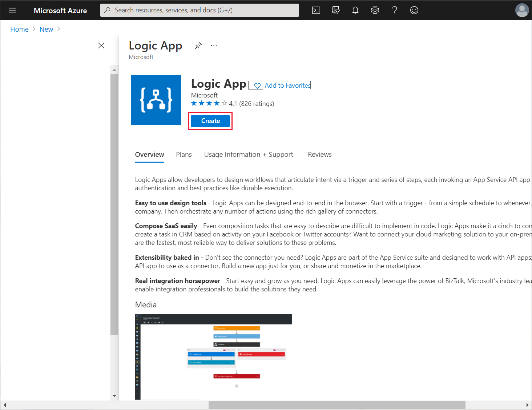Click the 'Extensibility baked in' bold text

pyautogui.click(x=167, y=258)
